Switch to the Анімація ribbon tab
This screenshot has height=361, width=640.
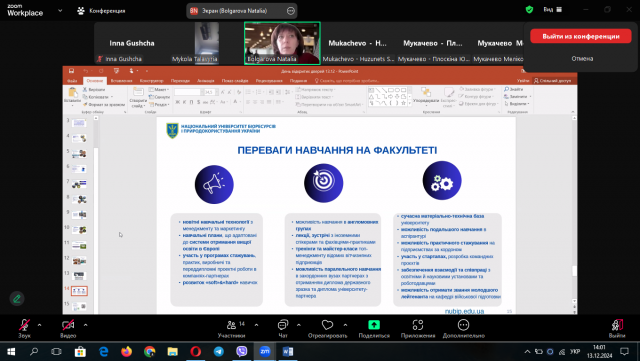205,81
